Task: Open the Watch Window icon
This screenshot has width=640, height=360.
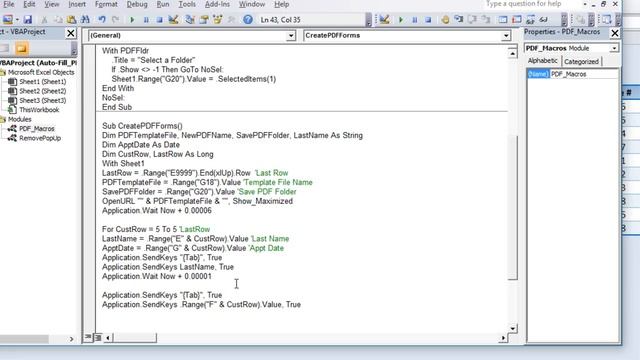Action: [530, 19]
